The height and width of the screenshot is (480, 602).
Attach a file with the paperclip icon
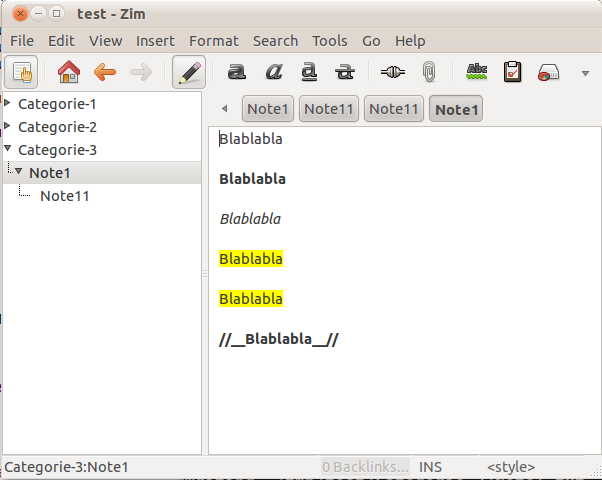pyautogui.click(x=428, y=72)
